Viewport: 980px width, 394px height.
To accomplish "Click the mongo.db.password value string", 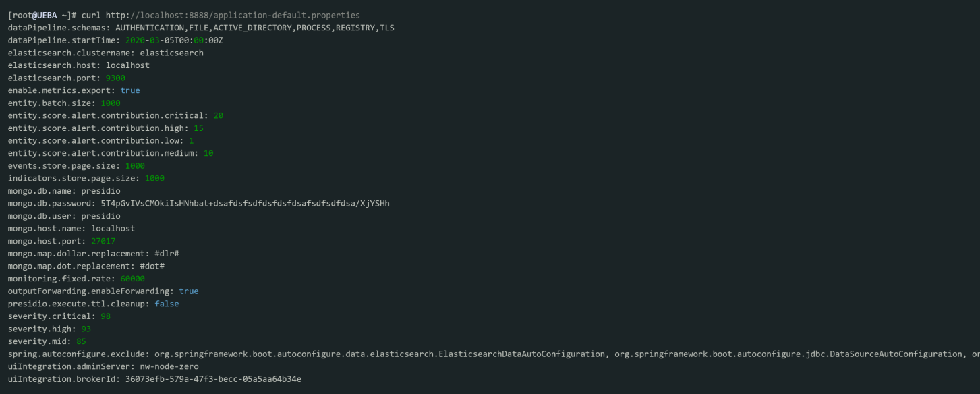I will coord(245,203).
